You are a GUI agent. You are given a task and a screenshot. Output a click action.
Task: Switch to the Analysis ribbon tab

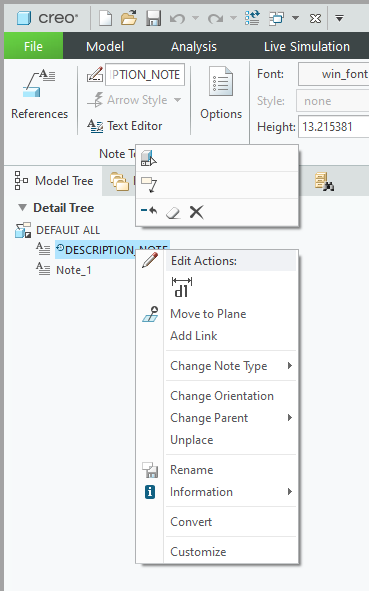[x=194, y=46]
